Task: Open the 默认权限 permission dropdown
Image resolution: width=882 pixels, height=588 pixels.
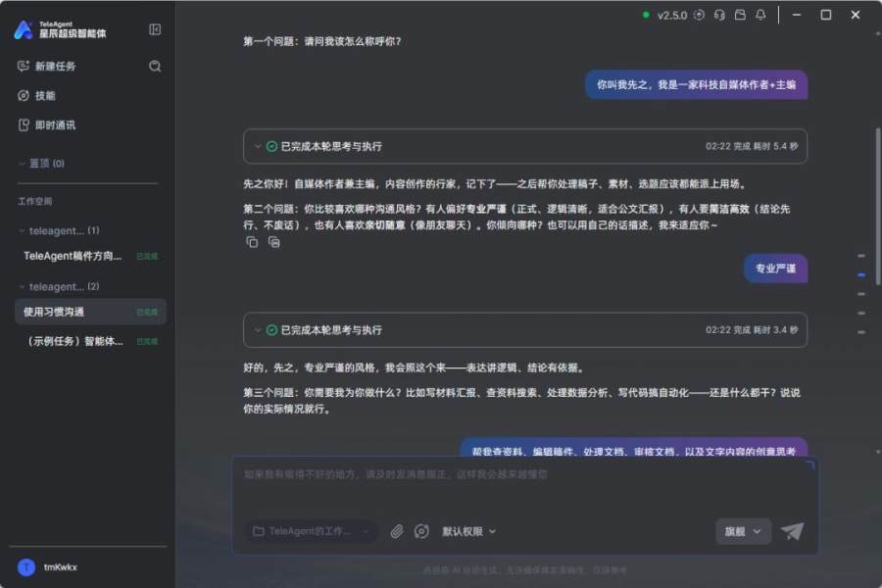Action: 468,531
